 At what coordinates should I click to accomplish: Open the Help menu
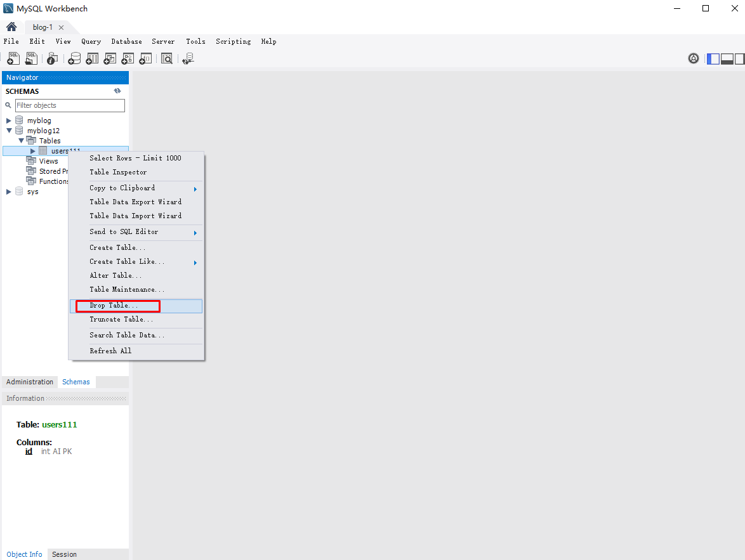coord(268,41)
